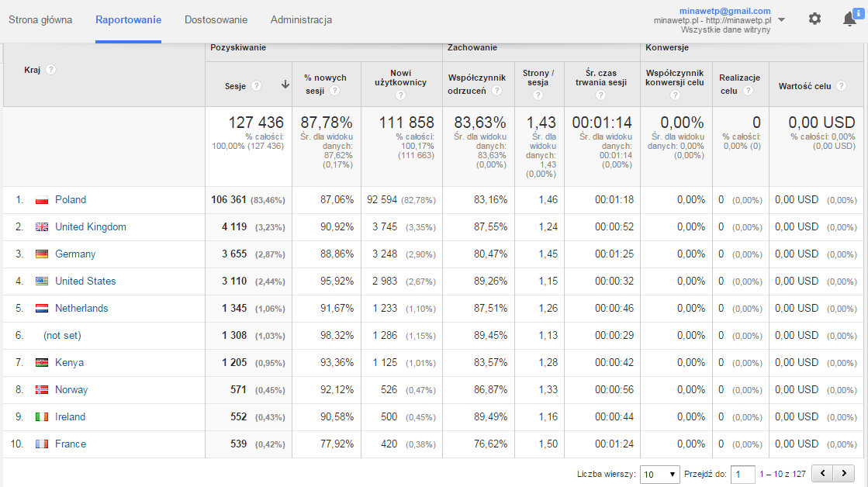Go to previous page of rows

pos(822,473)
